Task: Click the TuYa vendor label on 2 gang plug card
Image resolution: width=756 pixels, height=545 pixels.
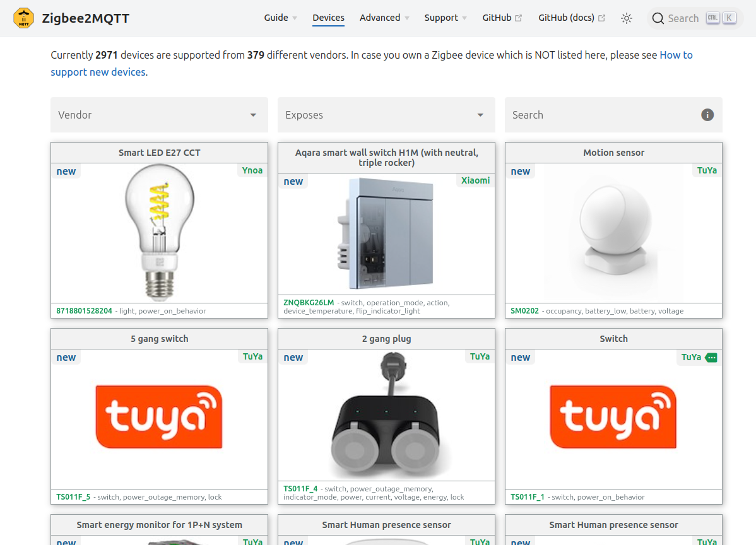Action: 480,356
